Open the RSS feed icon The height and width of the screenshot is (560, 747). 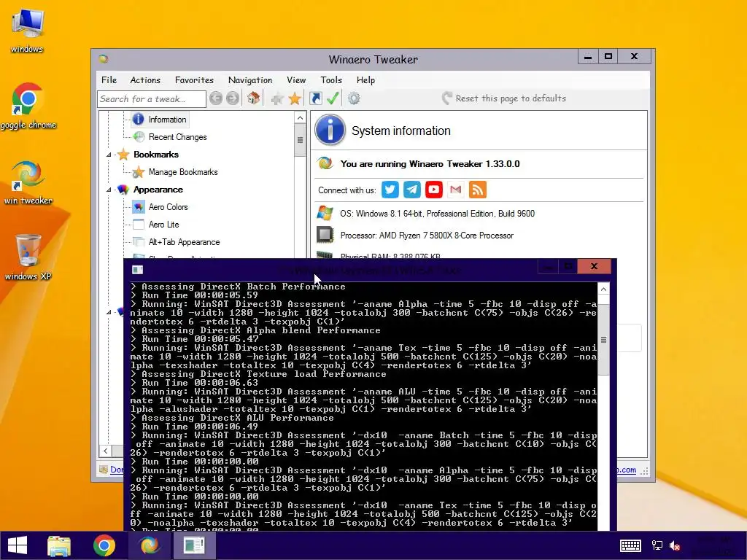[478, 190]
